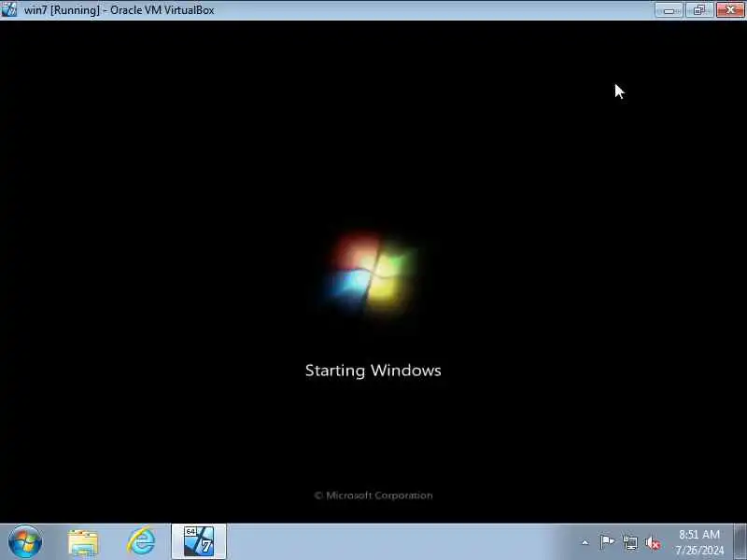The image size is (747, 560).
Task: Close the win7 VirtualBox window
Action: (730, 9)
